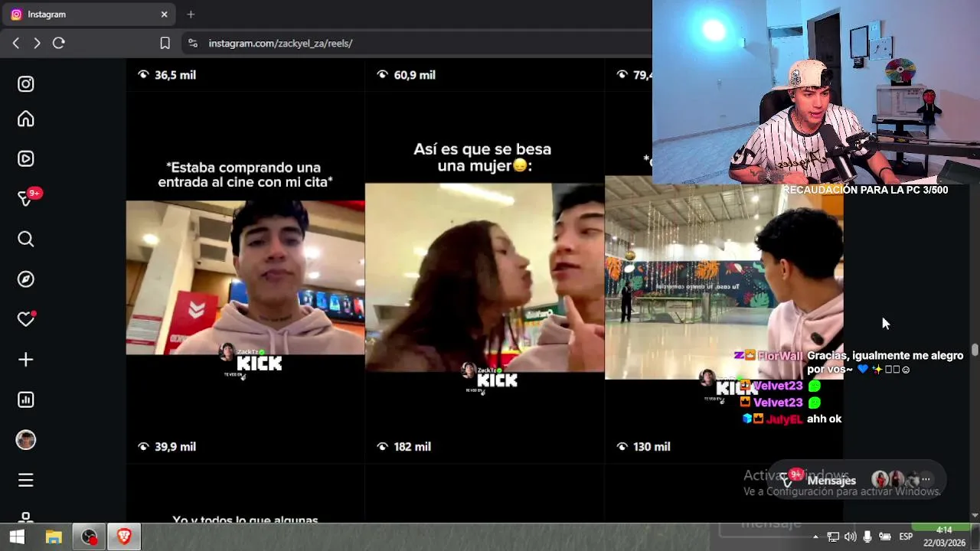Open notifications heart icon
Viewport: 980px width, 551px height.
point(26,319)
